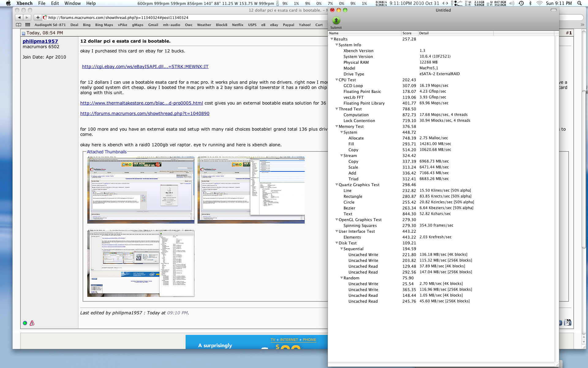Click the macrumors forum thread link
Image resolution: width=588 pixels, height=368 pixels.
click(x=145, y=113)
